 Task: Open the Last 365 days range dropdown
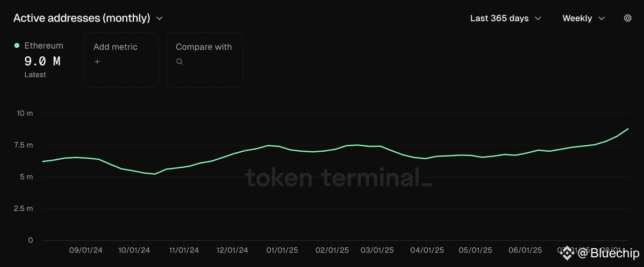click(x=505, y=18)
